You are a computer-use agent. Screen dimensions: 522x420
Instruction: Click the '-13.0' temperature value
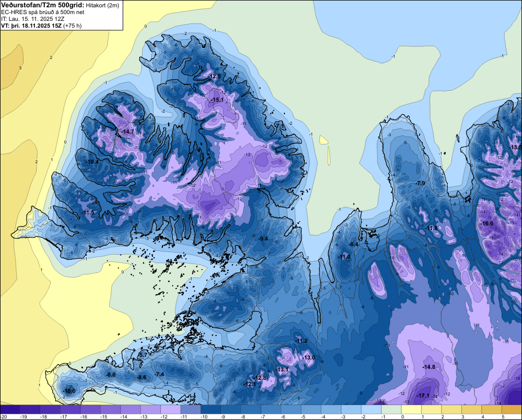(309, 357)
